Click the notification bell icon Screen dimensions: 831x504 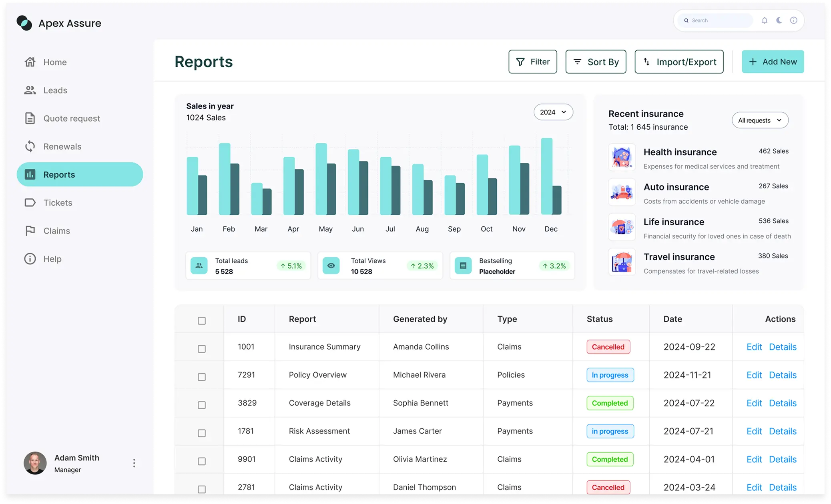(x=764, y=20)
